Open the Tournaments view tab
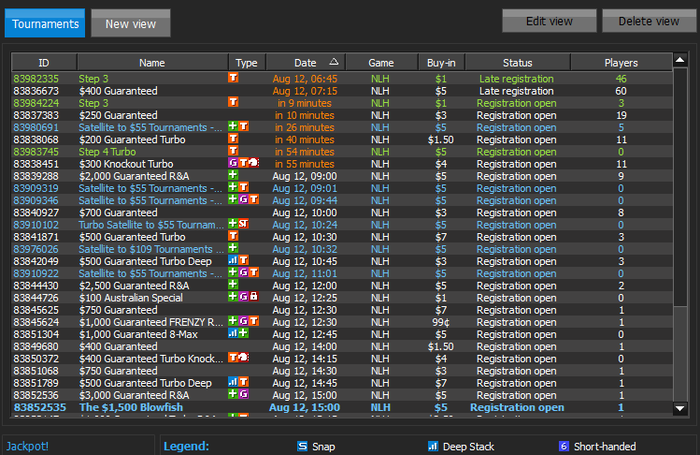Viewport: 700px width, 455px height. point(45,24)
